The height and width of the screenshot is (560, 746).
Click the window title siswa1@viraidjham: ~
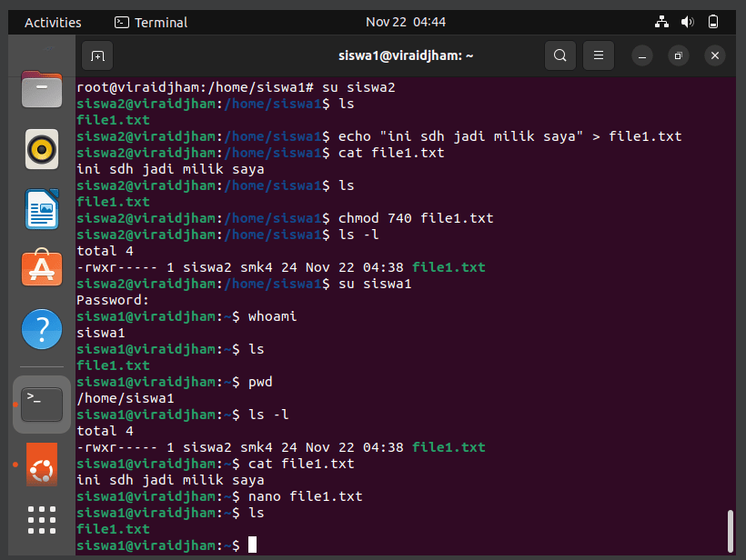coord(406,55)
